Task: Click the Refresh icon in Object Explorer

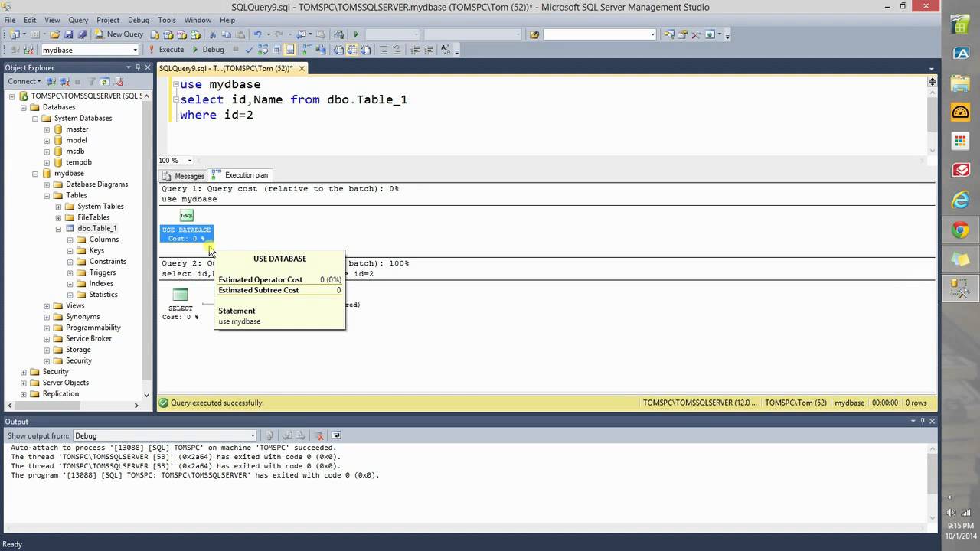Action: (x=103, y=81)
